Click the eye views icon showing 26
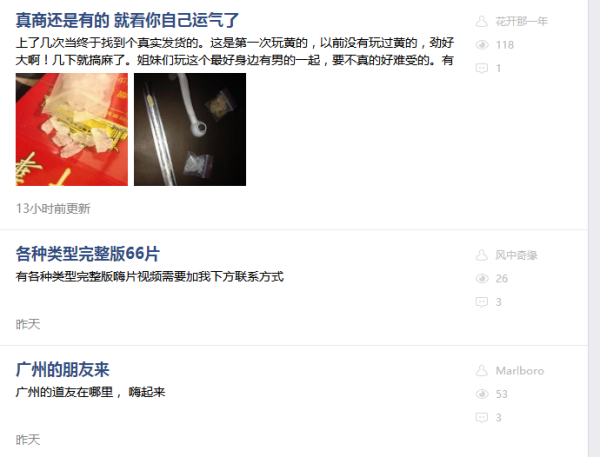 coord(482,279)
